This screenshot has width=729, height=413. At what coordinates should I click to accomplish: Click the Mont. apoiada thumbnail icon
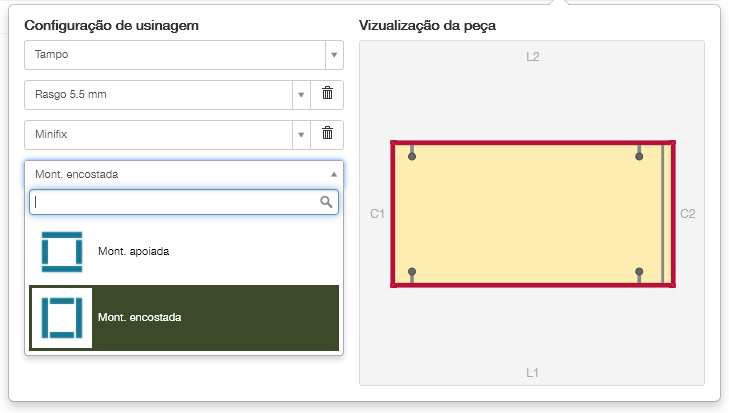click(x=61, y=252)
